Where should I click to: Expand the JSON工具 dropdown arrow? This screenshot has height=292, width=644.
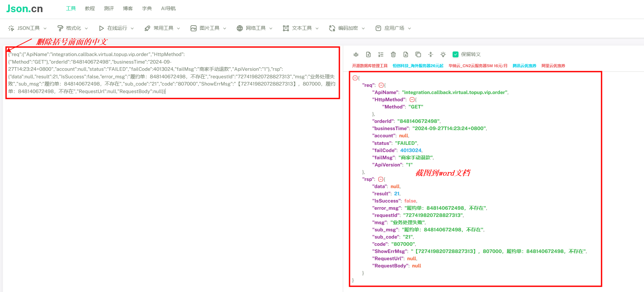[45, 29]
